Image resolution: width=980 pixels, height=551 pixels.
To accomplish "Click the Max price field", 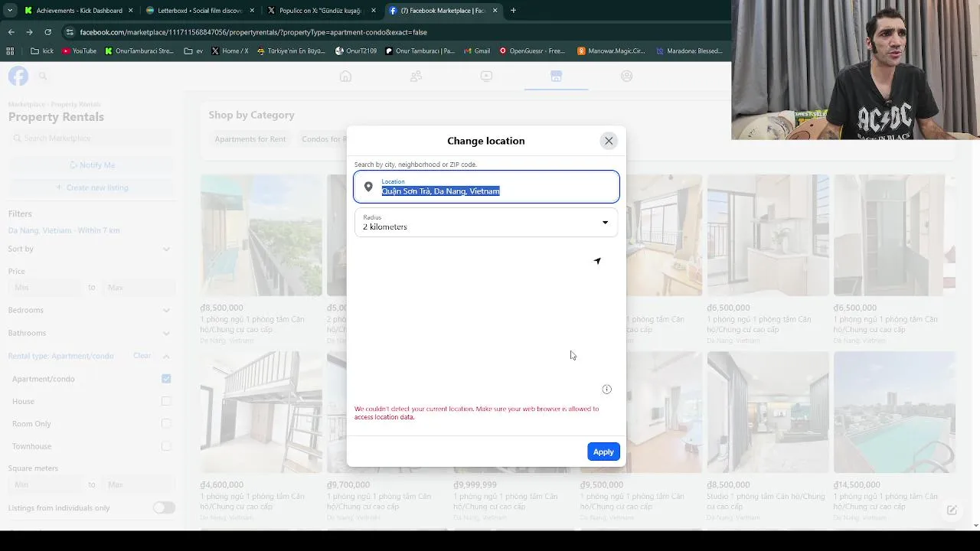I will point(139,288).
